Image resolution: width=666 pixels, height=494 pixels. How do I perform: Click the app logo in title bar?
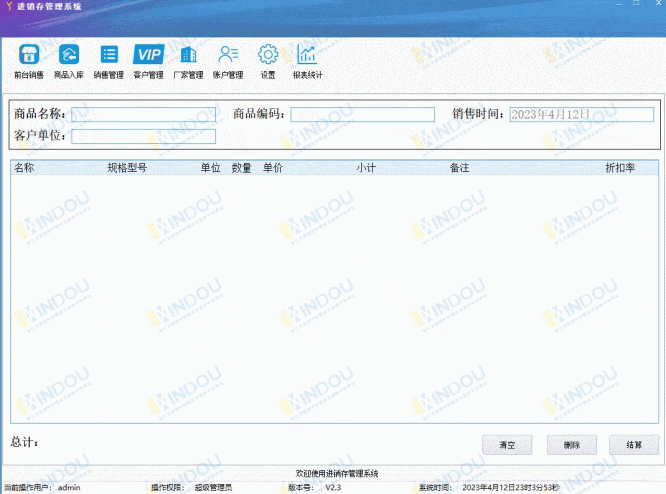tap(8, 7)
